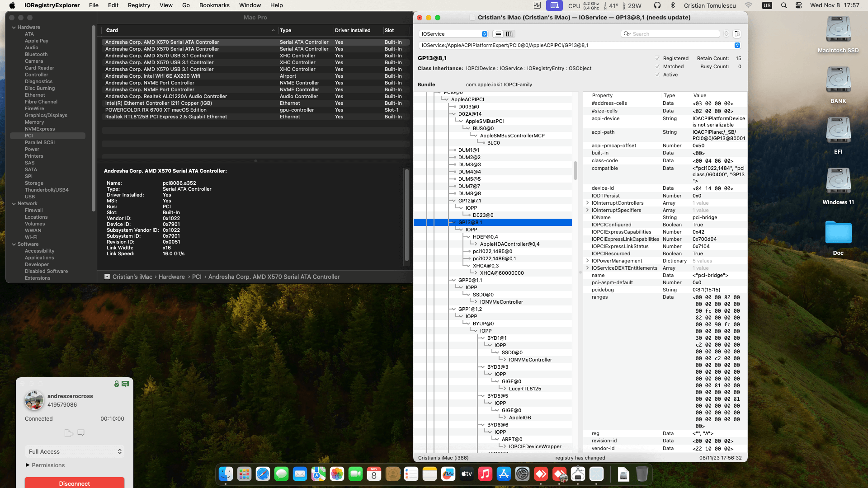The width and height of the screenshot is (868, 488).
Task: Click the search stepper arrows
Action: 726,34
